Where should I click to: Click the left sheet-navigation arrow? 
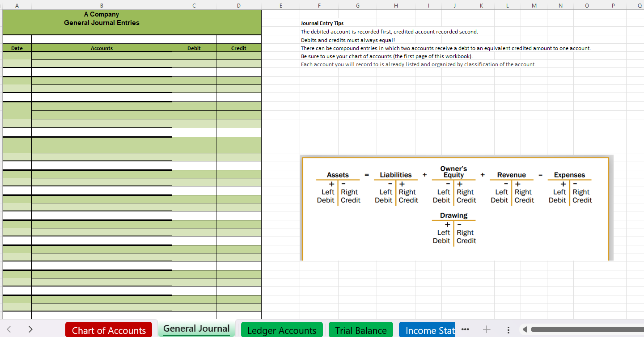tap(10, 329)
